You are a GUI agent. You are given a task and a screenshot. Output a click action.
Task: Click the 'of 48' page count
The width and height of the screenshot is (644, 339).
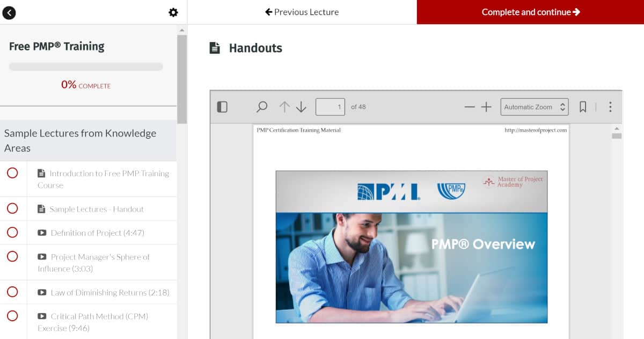358,107
